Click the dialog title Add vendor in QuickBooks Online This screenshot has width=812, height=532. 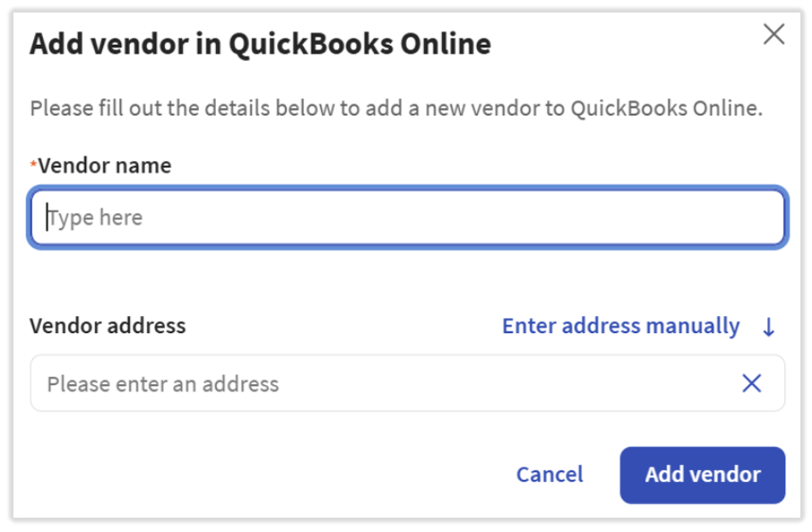click(260, 44)
